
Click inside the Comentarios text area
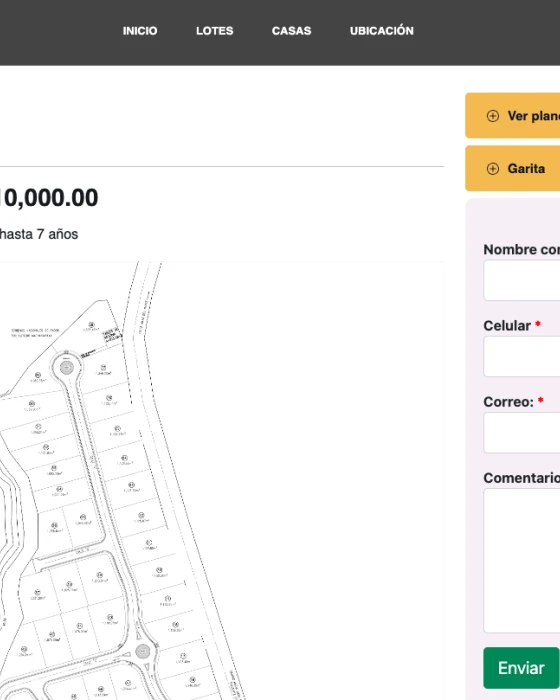click(522, 561)
